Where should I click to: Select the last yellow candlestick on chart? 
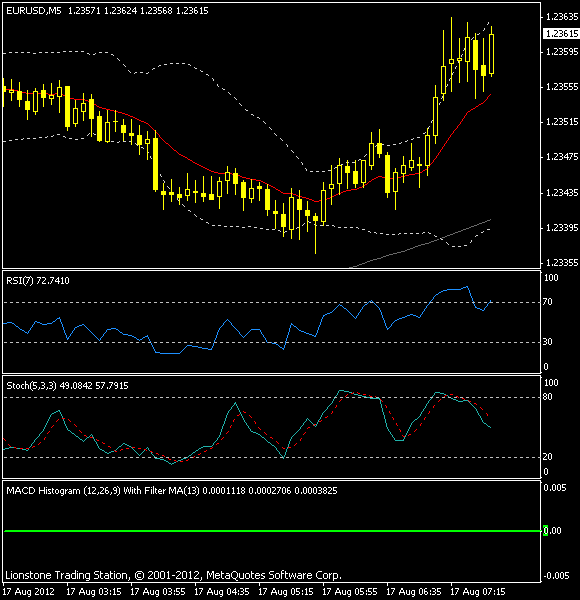click(x=492, y=52)
